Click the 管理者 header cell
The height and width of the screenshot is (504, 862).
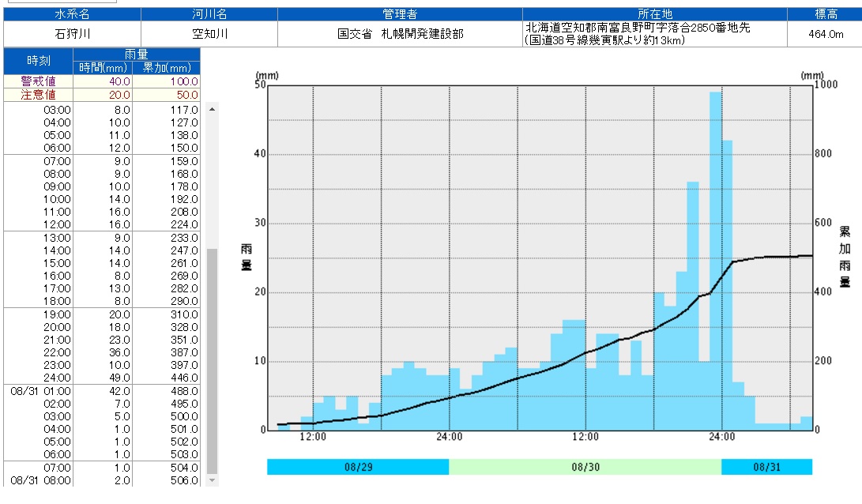(400, 14)
